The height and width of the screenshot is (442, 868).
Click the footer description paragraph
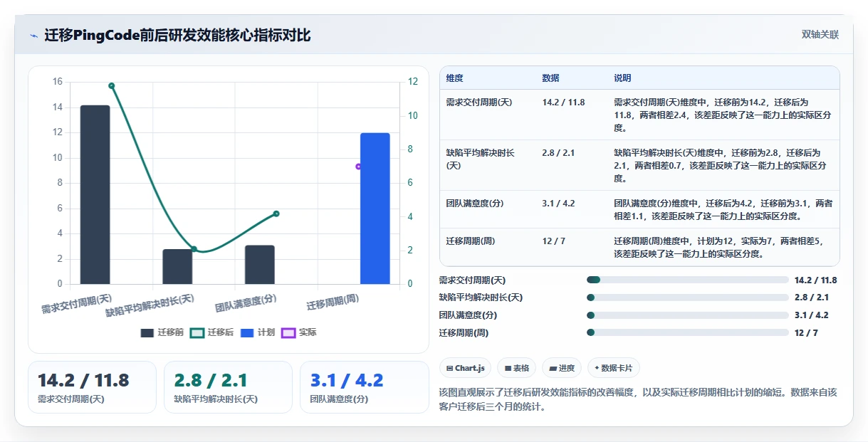pos(639,399)
